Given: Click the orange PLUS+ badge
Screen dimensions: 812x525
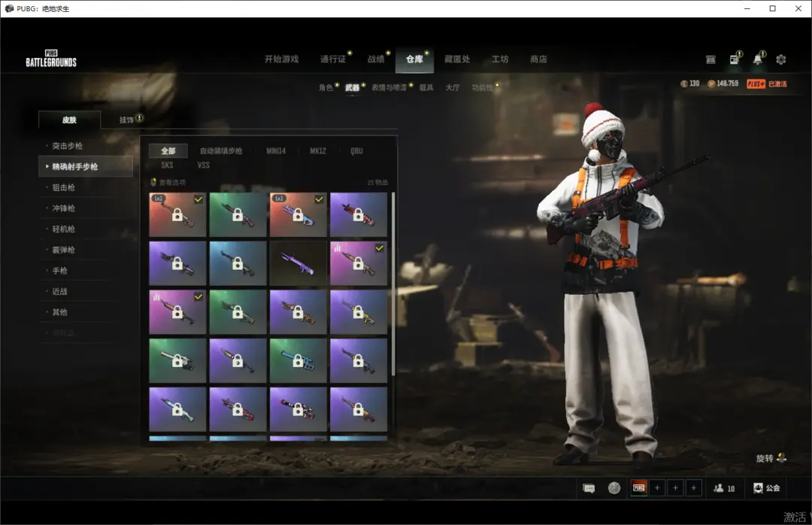Looking at the screenshot, I should tap(756, 84).
